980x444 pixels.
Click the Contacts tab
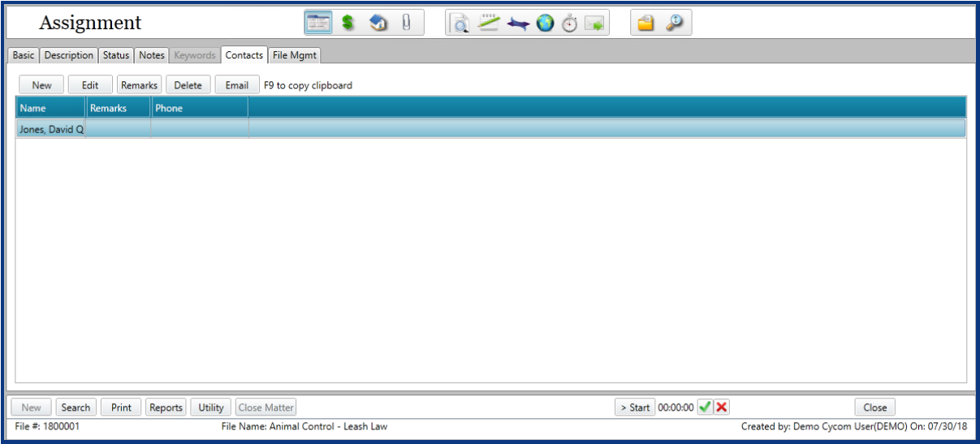(244, 55)
